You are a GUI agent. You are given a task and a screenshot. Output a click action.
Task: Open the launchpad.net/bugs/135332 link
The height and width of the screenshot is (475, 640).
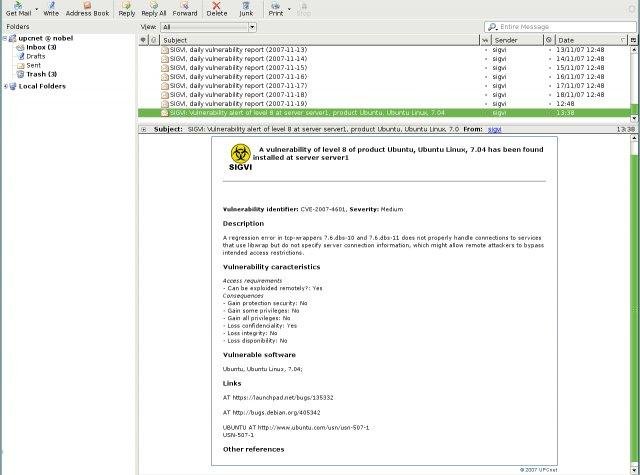pos(283,397)
